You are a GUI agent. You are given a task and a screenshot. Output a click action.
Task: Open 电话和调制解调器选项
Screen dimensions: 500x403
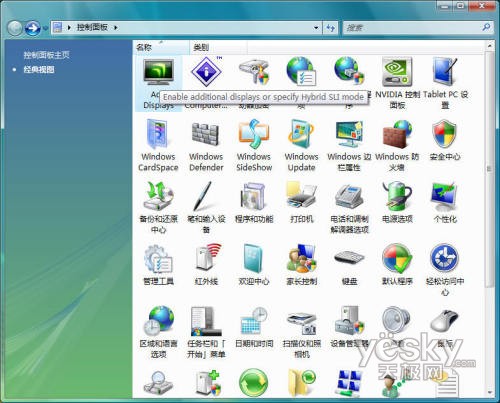pyautogui.click(x=349, y=207)
